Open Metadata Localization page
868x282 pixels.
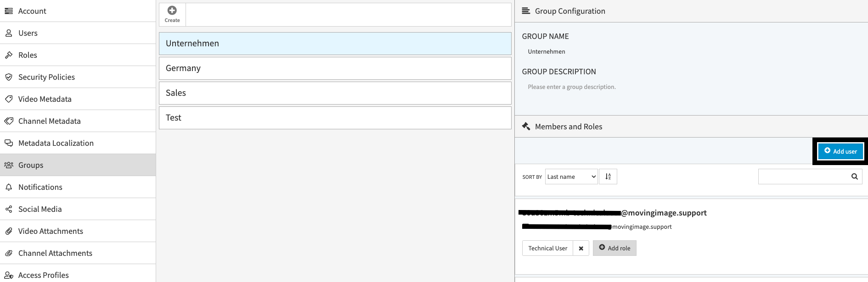pyautogui.click(x=78, y=143)
